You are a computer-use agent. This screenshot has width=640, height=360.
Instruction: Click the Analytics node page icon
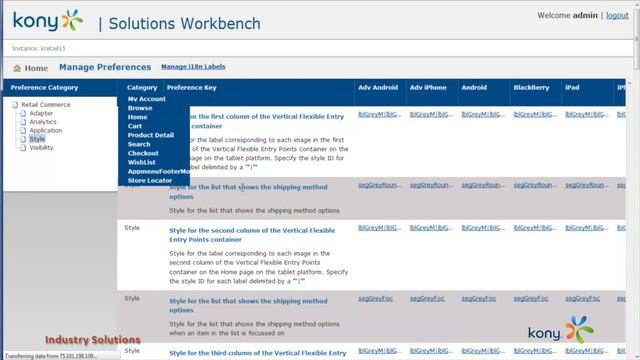tap(23, 122)
